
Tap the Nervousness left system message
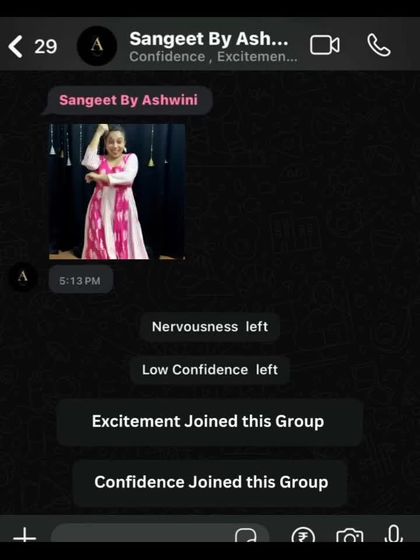[210, 327]
